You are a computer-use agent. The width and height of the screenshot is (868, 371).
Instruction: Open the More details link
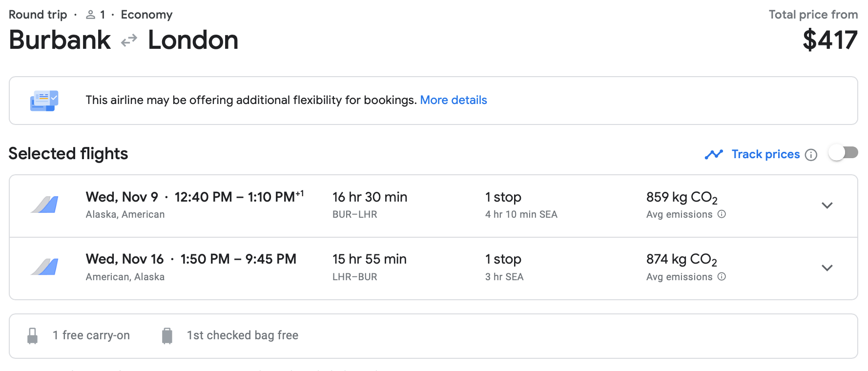(x=454, y=100)
